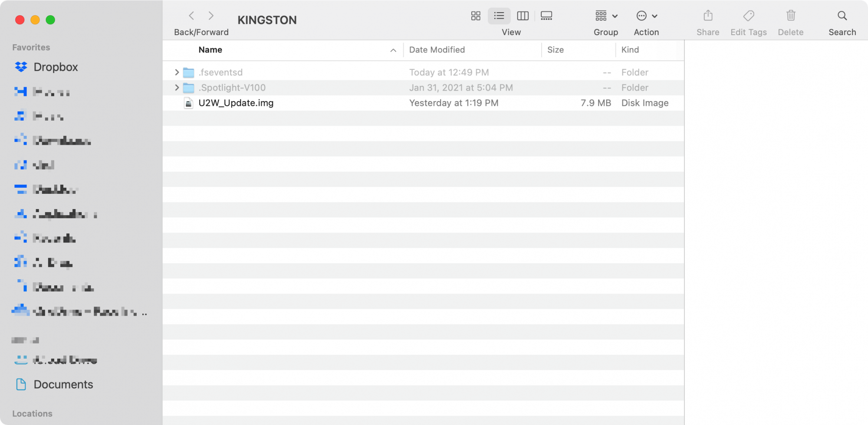
Task: Open Documents in the sidebar
Action: tap(54, 385)
